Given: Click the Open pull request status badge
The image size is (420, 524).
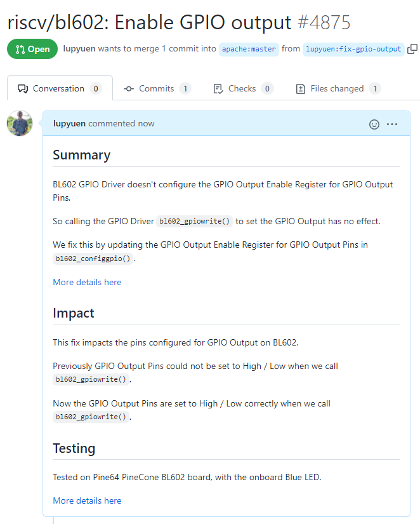Looking at the screenshot, I should click(x=32, y=49).
